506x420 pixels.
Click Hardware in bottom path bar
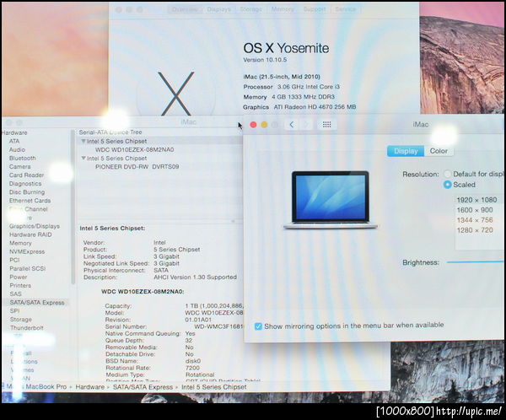click(90, 387)
